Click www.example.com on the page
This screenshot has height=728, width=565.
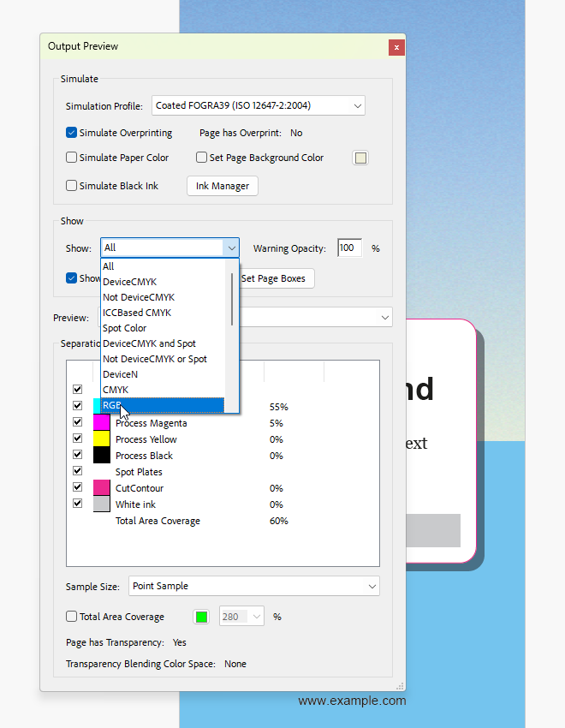352,701
